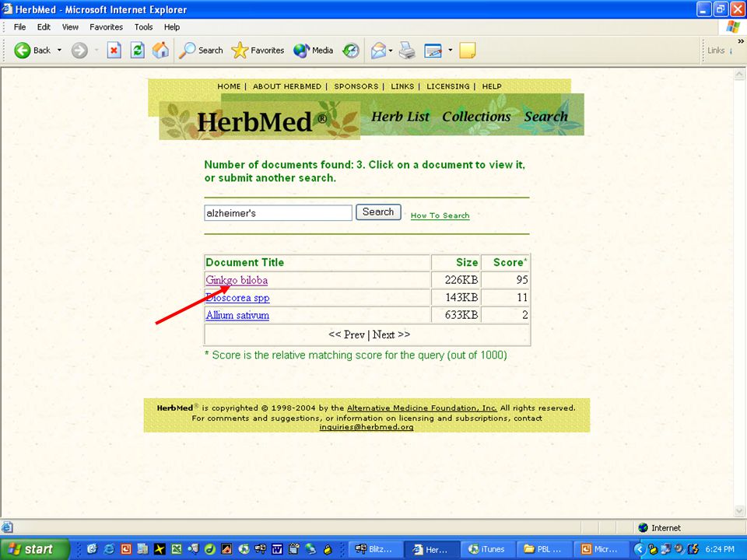747x560 pixels.
Task: Click the yellow note toolbar icon
Action: click(x=468, y=51)
